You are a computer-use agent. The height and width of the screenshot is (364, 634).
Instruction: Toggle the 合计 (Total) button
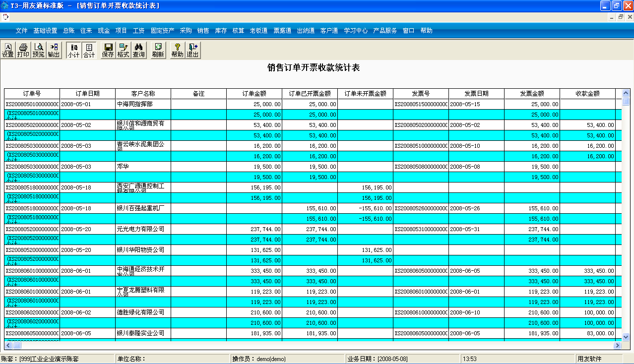[89, 50]
